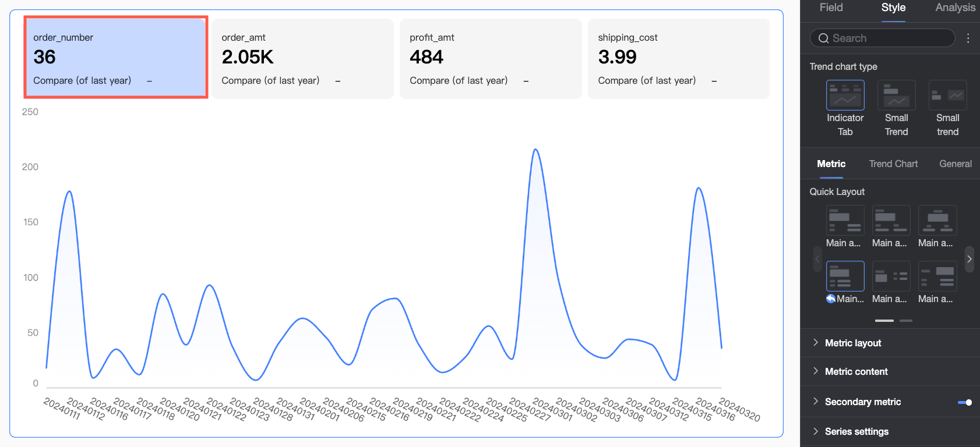Pick the lowercase Small trend chart type
This screenshot has width=980, height=447.
[947, 95]
